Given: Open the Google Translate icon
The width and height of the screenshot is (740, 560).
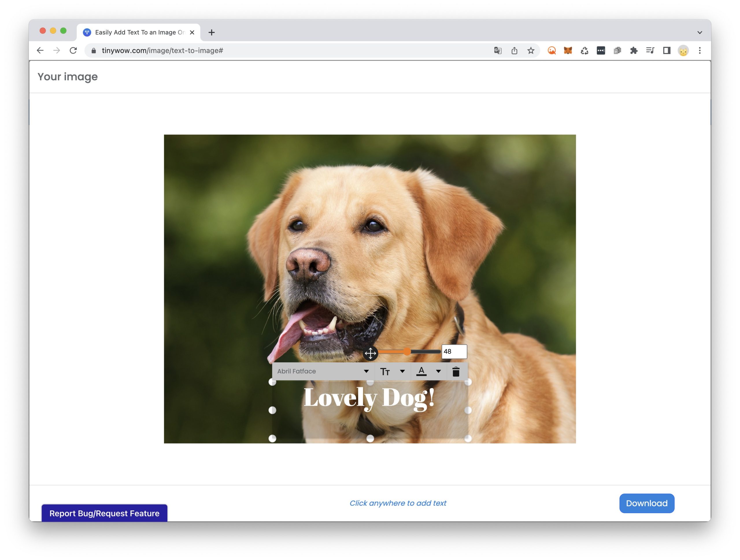Looking at the screenshot, I should [497, 51].
